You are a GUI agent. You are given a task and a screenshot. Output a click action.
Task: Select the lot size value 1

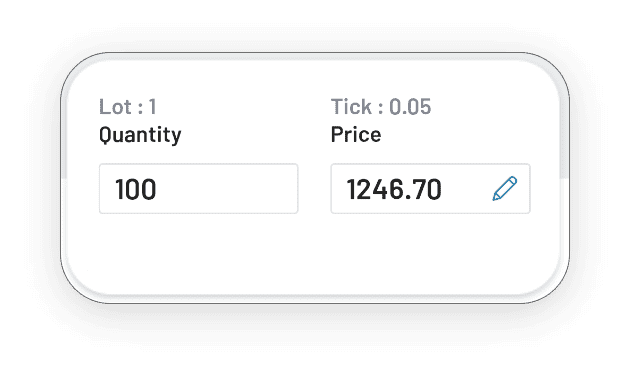coord(152,107)
